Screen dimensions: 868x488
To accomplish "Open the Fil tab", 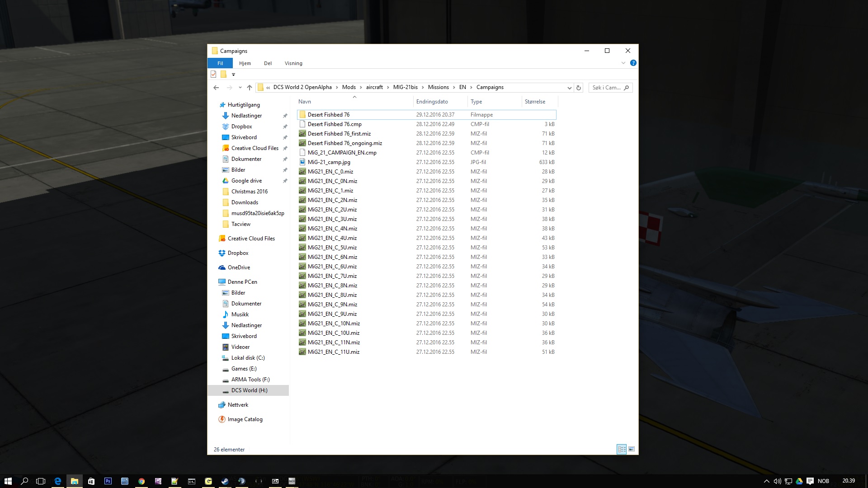I will [x=220, y=63].
